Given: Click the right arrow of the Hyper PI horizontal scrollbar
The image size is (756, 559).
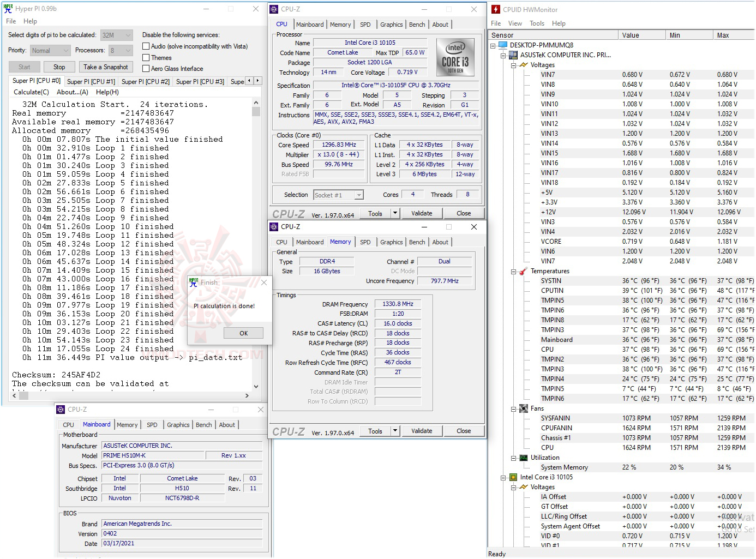Looking at the screenshot, I should tap(247, 396).
